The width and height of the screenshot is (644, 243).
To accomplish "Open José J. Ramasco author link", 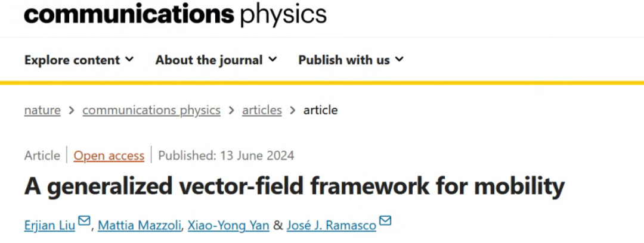I will (332, 225).
